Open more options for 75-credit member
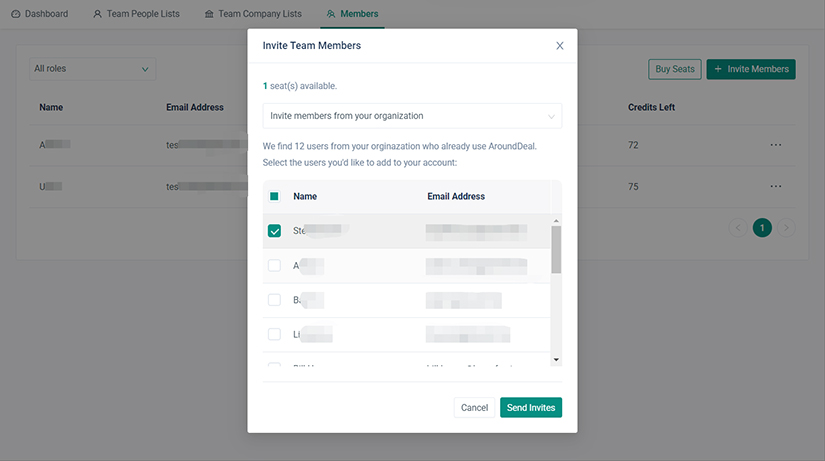Viewport: 825px width, 461px height. [x=775, y=186]
